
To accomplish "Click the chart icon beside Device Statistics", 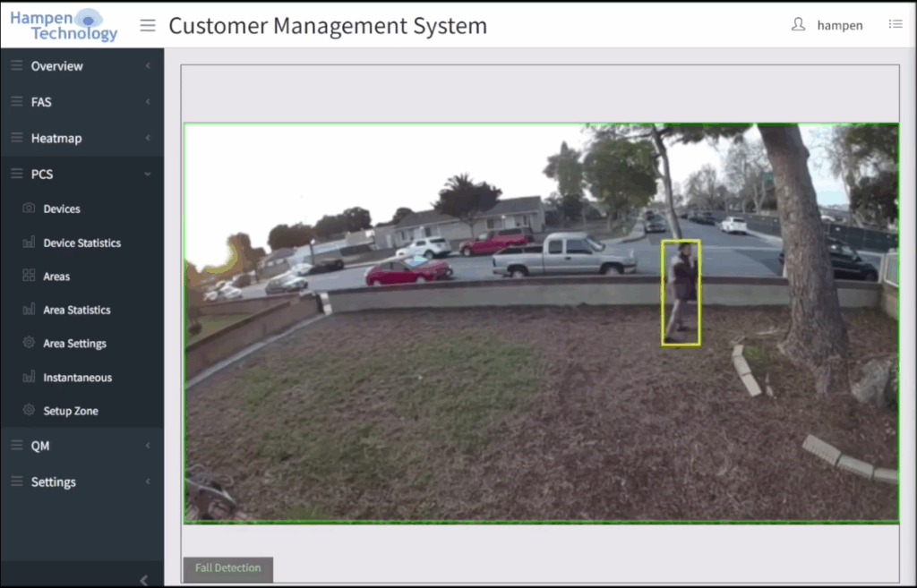I will click(x=29, y=242).
